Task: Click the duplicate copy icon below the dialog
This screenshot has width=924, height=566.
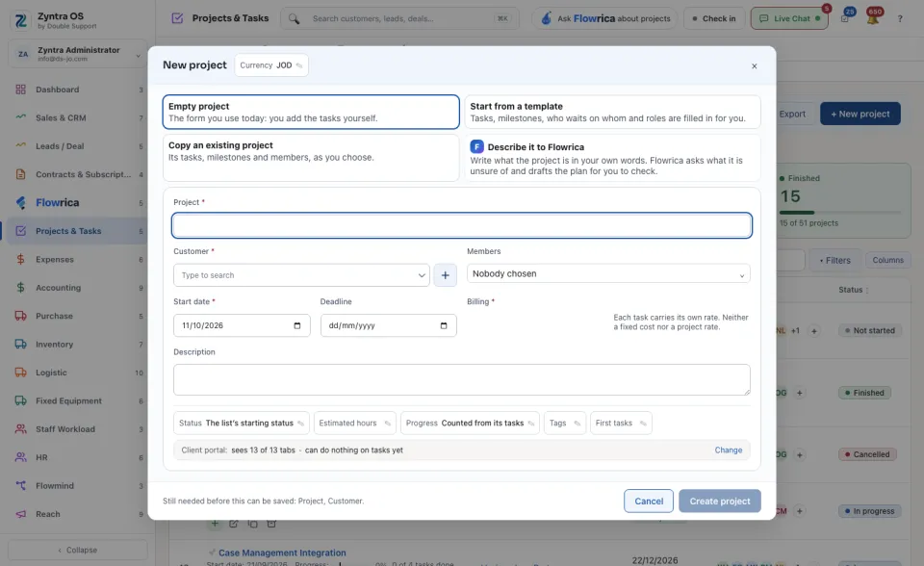Action: (x=253, y=524)
